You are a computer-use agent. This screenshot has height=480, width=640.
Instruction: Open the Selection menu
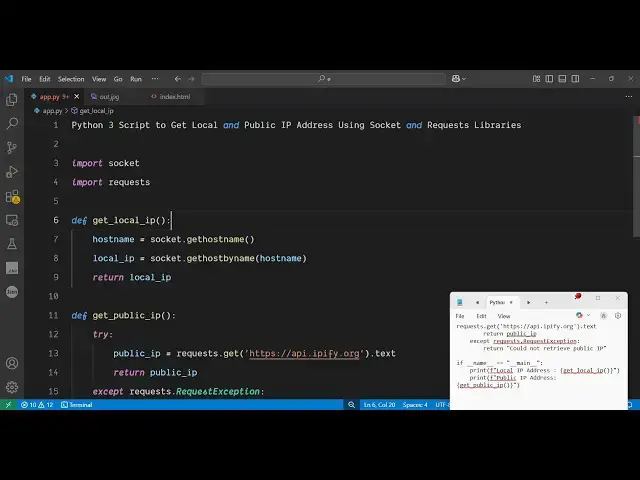(x=71, y=79)
